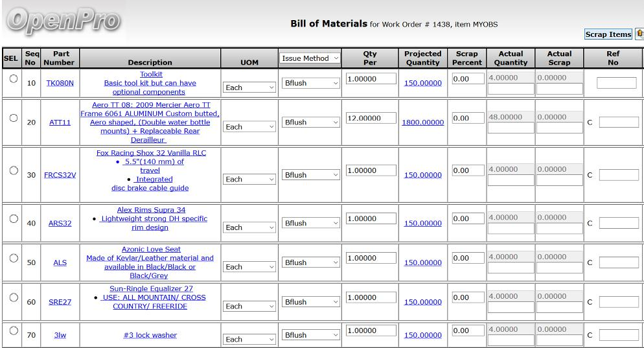Click the 1800.00000 projected quantity link
Image resolution: width=644 pixels, height=348 pixels.
click(422, 122)
